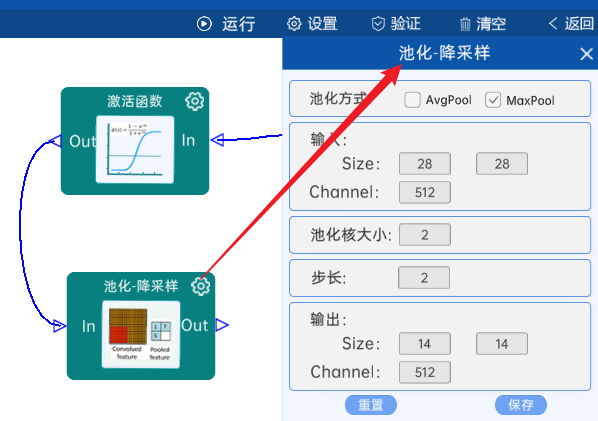This screenshot has width=598, height=421.
Task: Select the sigmoid curve thumbnail
Action: [135, 149]
